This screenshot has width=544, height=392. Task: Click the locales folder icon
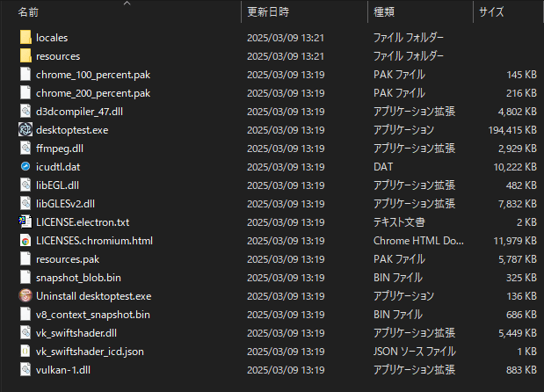(25, 37)
